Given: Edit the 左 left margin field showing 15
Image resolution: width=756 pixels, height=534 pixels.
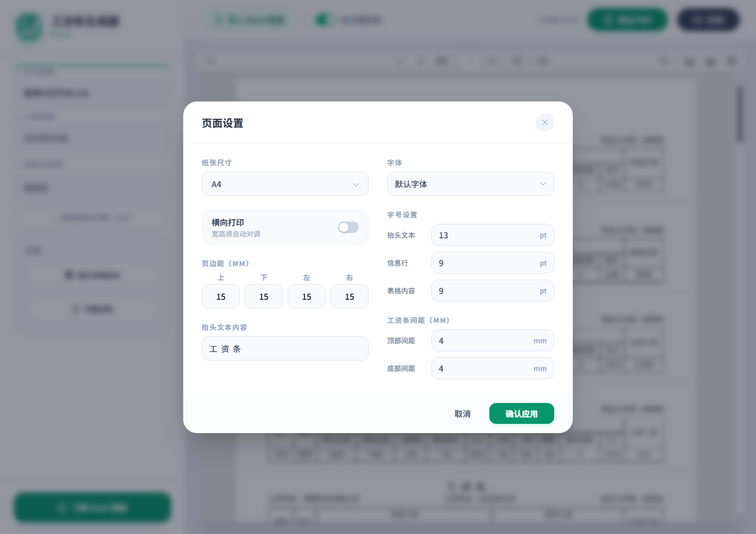Looking at the screenshot, I should click(307, 296).
